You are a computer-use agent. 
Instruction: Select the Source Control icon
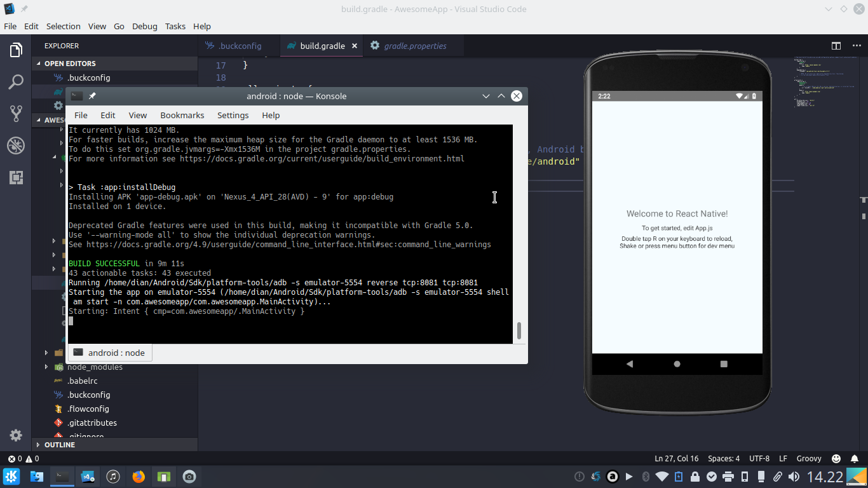pos(15,113)
